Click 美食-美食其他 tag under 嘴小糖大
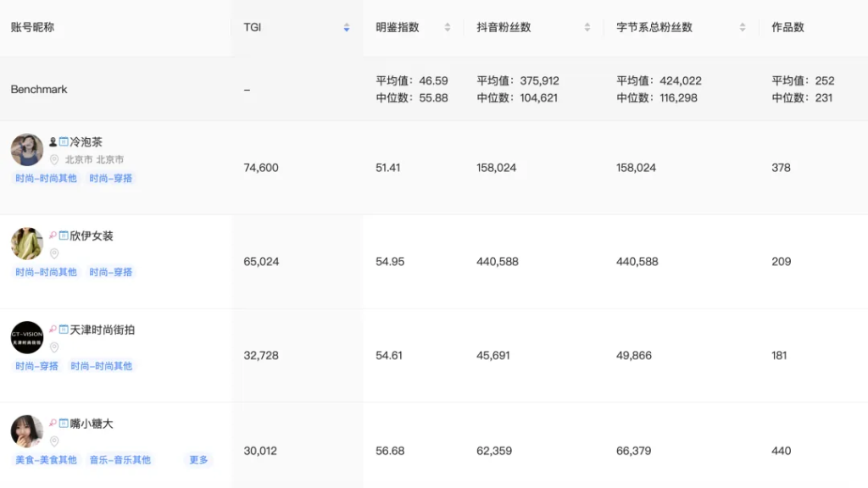The width and height of the screenshot is (868, 488). coord(46,460)
